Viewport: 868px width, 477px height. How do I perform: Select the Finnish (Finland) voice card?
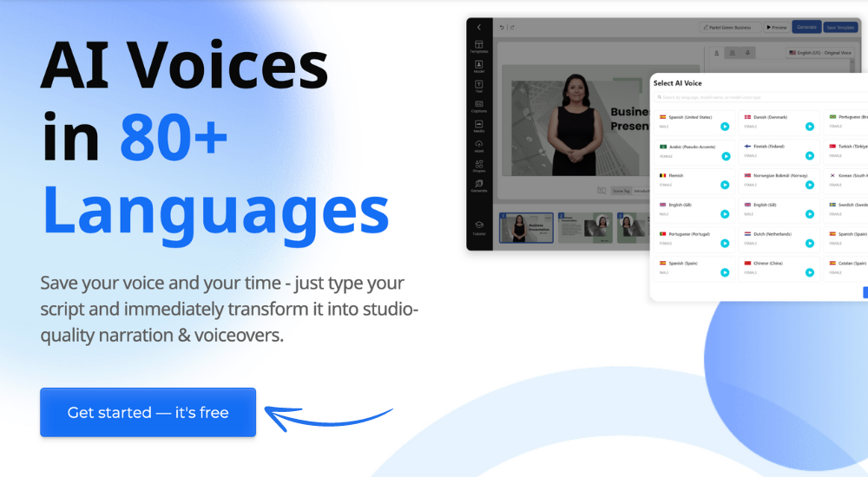tap(779, 152)
